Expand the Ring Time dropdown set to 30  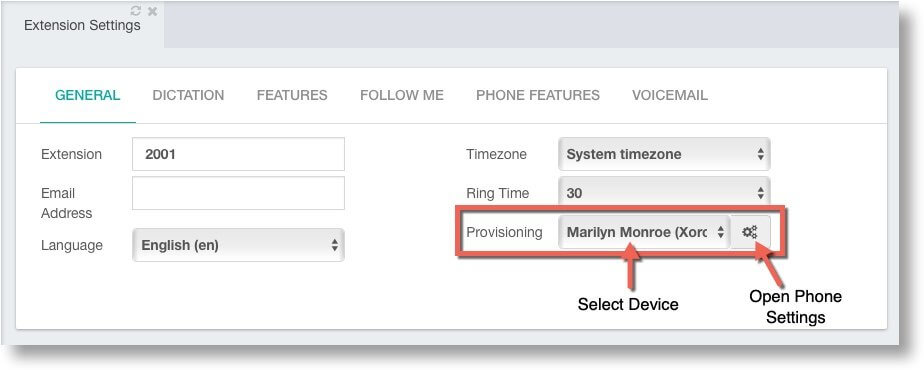pos(664,193)
